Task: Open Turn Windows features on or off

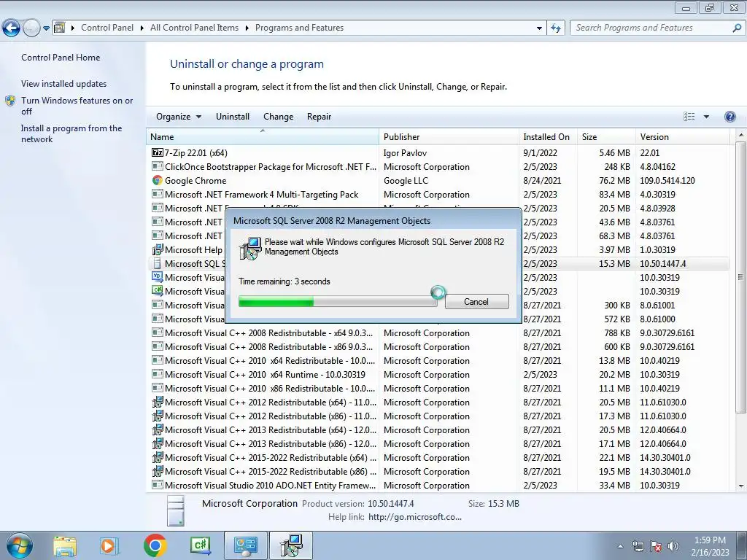Action: (x=77, y=106)
